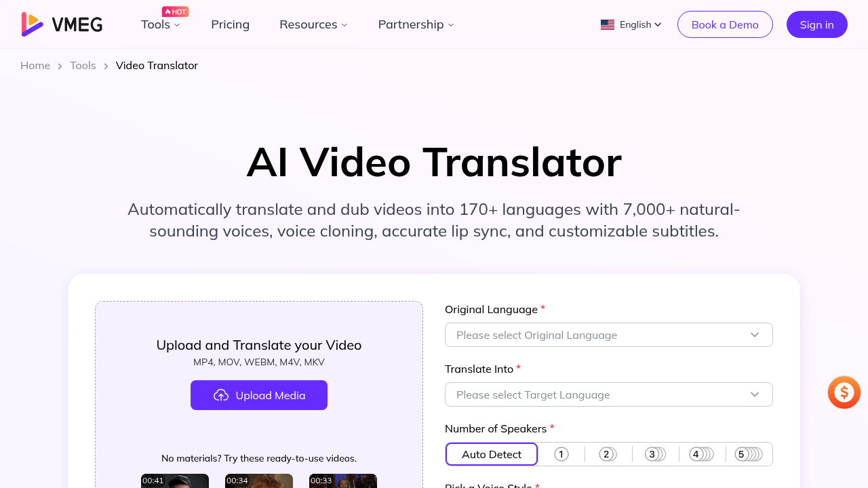Viewport: 868px width, 488px height.
Task: Expand the Resources menu chevron
Action: click(344, 24)
